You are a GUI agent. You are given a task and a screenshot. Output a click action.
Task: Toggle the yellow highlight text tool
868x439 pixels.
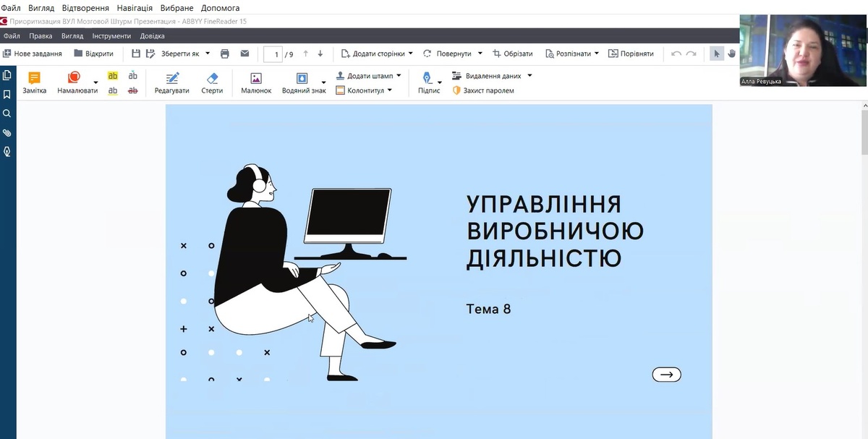click(x=113, y=76)
